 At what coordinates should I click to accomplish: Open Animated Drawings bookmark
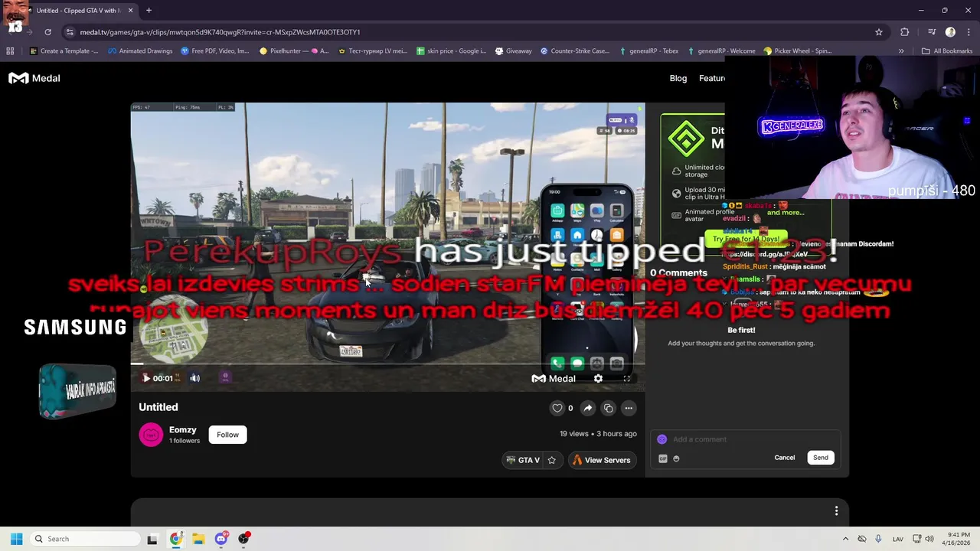pos(140,51)
